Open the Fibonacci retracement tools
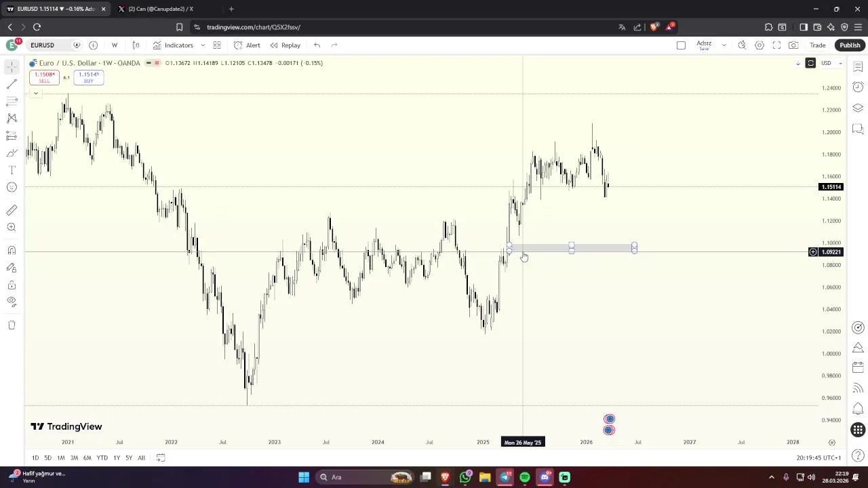The image size is (868, 488). 12,101
